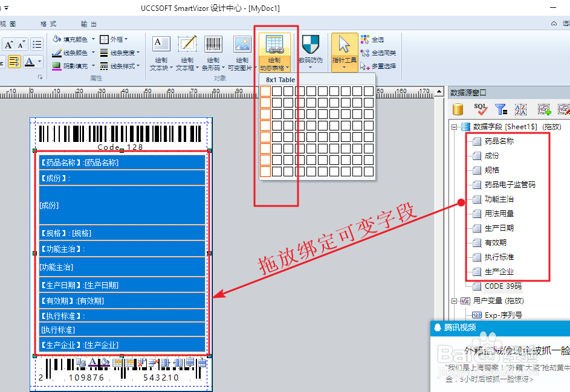
Task: Click the 数码防伪 shield icon
Action: tap(311, 45)
